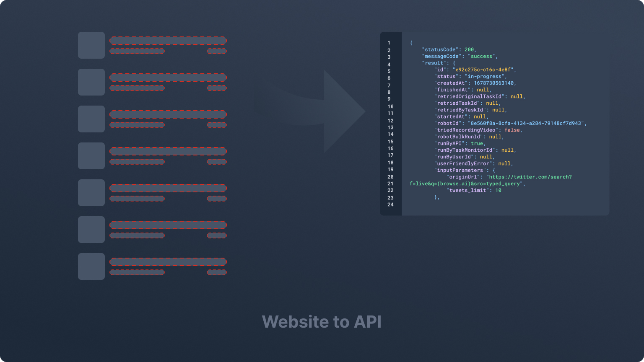This screenshot has width=644, height=362.
Task: Toggle the runByAPI true value
Action: tap(478, 143)
